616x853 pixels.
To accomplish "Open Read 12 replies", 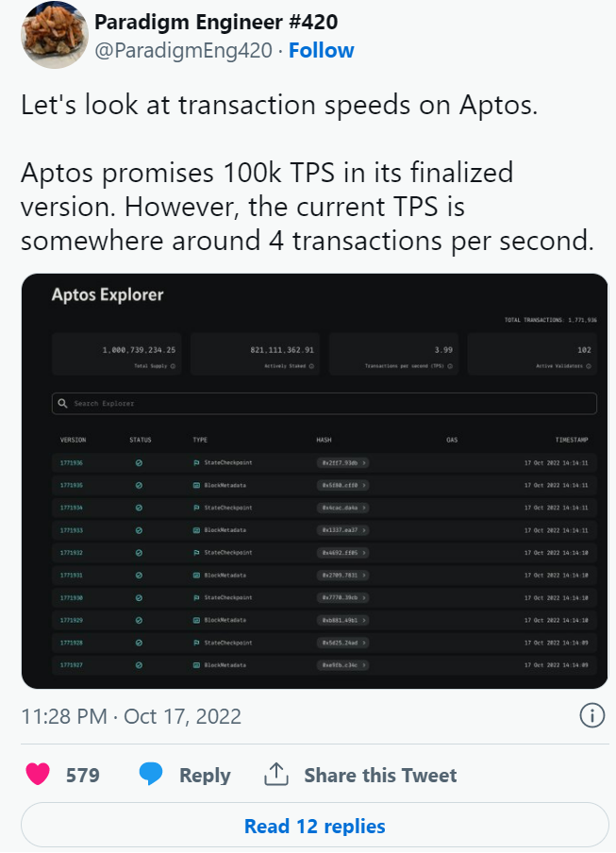I will click(315, 826).
